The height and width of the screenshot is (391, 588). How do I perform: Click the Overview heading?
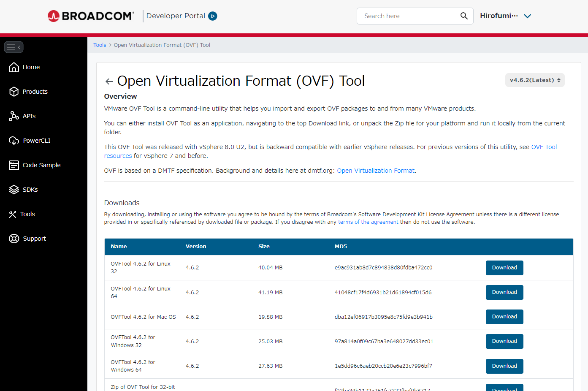point(120,97)
